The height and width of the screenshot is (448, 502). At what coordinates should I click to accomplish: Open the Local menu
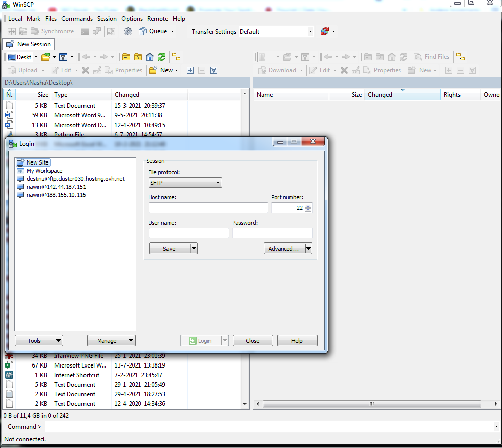click(x=15, y=19)
